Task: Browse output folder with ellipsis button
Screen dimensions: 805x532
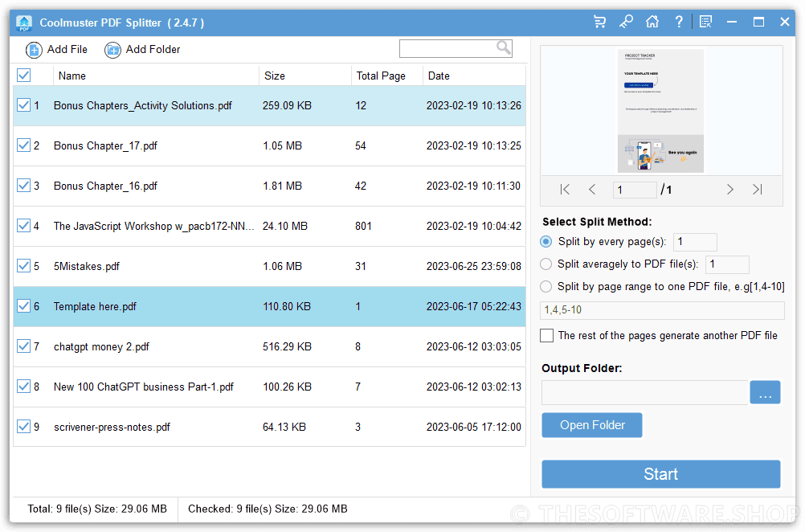Action: [765, 392]
